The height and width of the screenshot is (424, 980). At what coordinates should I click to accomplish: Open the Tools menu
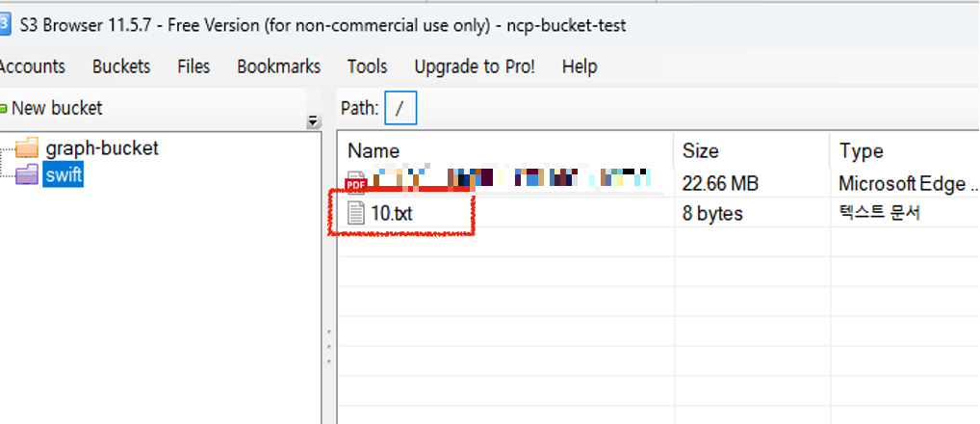tap(367, 66)
